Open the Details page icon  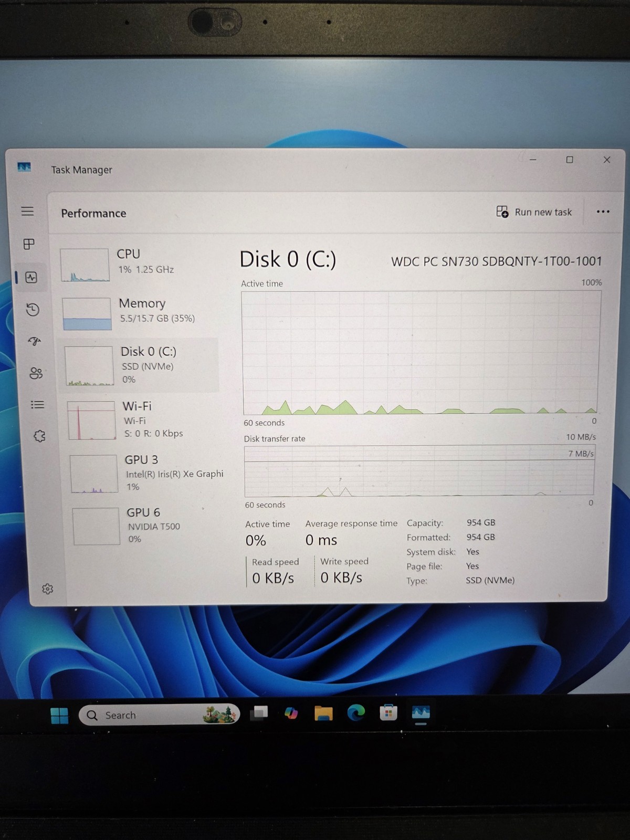tap(37, 405)
